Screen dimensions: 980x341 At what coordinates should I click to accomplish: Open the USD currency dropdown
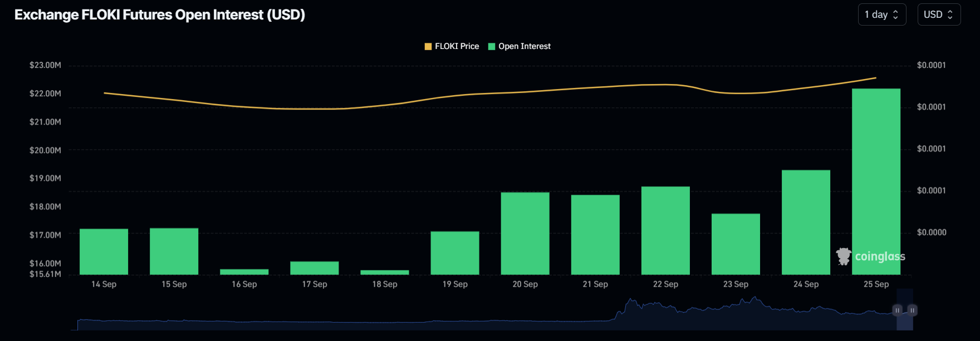coord(939,14)
